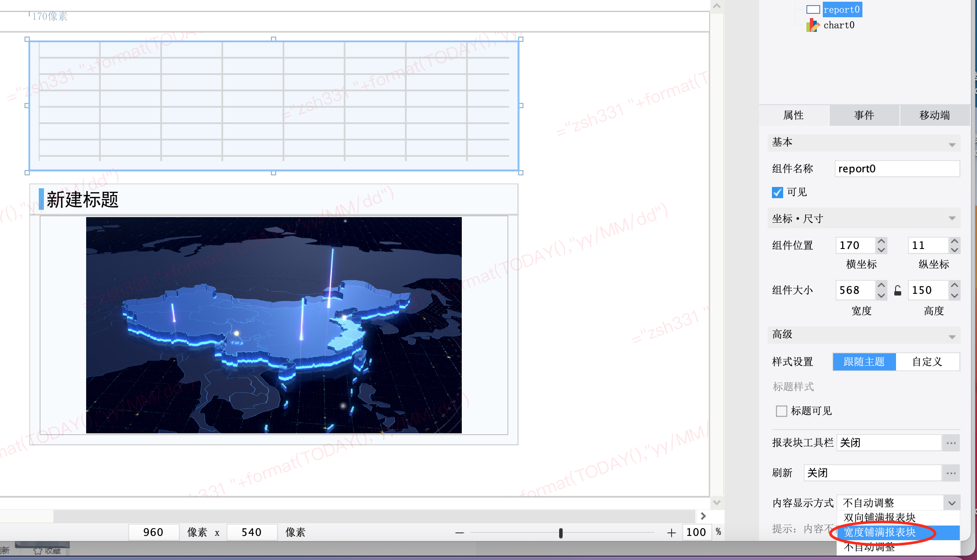Enable the 标题可见 checkbox
The image size is (977, 560).
coord(781,411)
